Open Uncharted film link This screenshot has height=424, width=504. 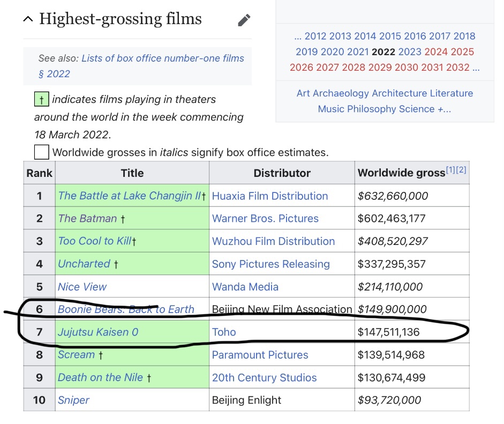coord(84,264)
